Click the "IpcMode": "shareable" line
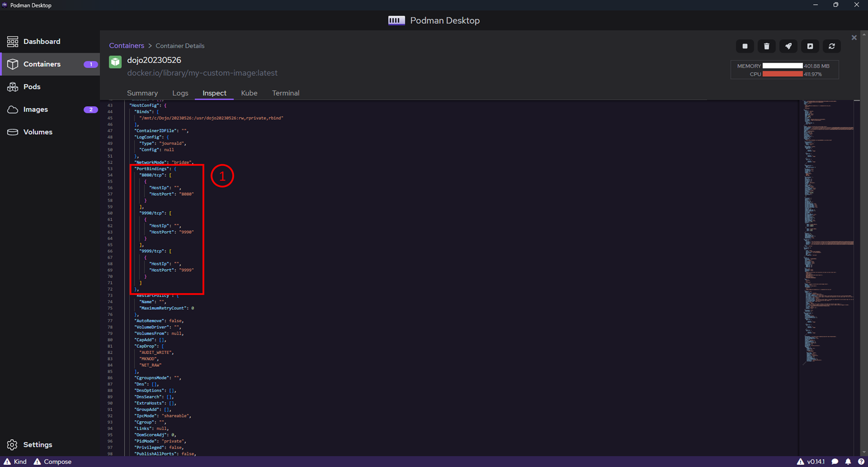 pyautogui.click(x=163, y=416)
